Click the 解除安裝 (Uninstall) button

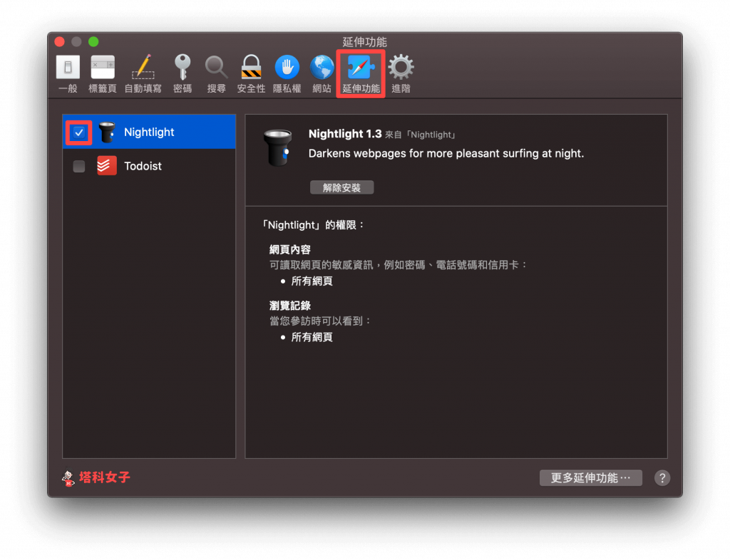coord(341,187)
